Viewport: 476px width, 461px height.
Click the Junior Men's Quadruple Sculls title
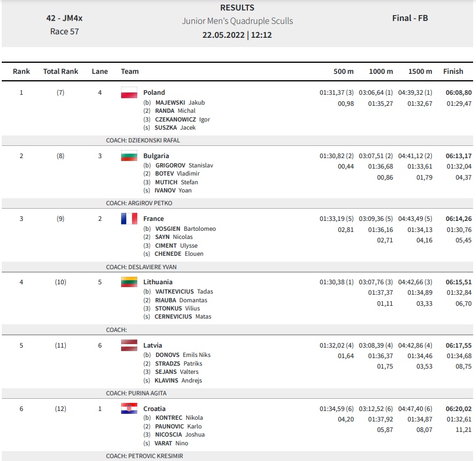coord(237,21)
